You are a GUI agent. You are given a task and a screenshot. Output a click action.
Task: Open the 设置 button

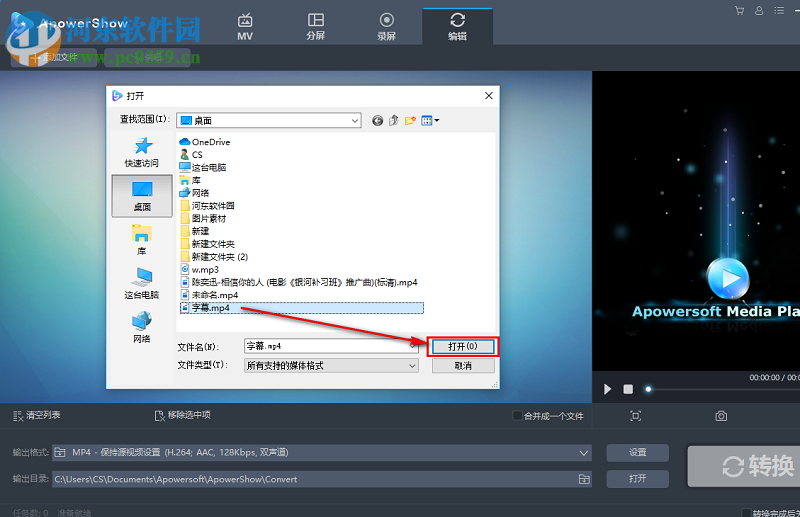pyautogui.click(x=637, y=453)
